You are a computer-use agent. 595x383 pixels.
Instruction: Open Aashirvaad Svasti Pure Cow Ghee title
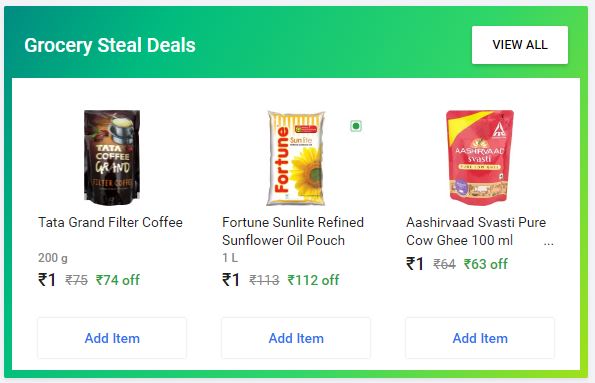pos(476,231)
